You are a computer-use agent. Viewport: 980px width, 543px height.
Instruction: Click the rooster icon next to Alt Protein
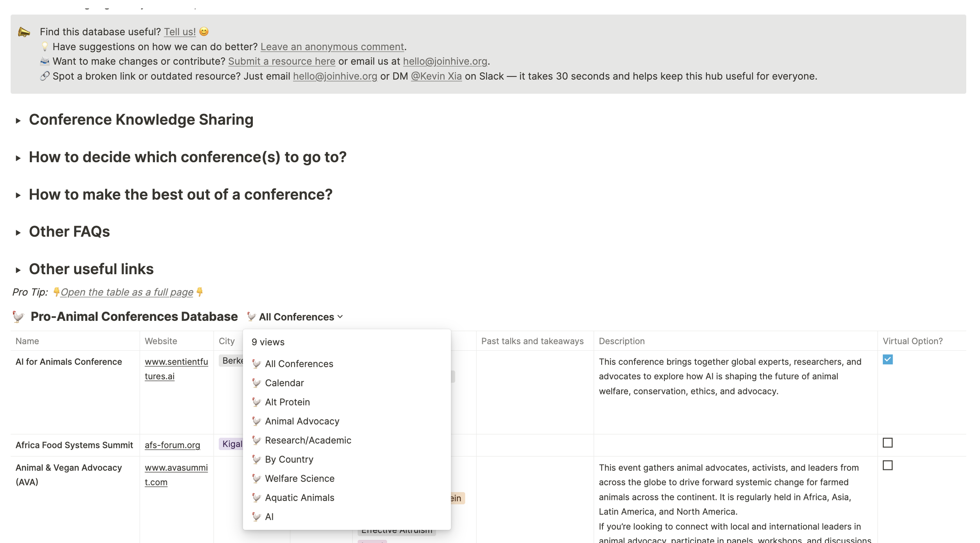[x=256, y=402]
